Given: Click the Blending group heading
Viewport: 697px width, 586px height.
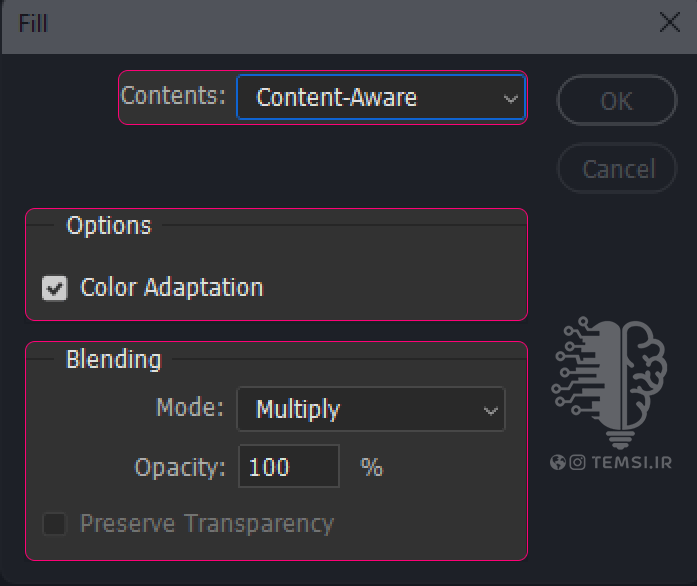Looking at the screenshot, I should 113,359.
